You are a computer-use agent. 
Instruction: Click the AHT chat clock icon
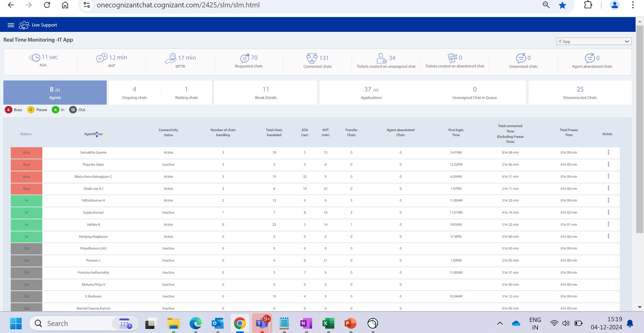(102, 58)
